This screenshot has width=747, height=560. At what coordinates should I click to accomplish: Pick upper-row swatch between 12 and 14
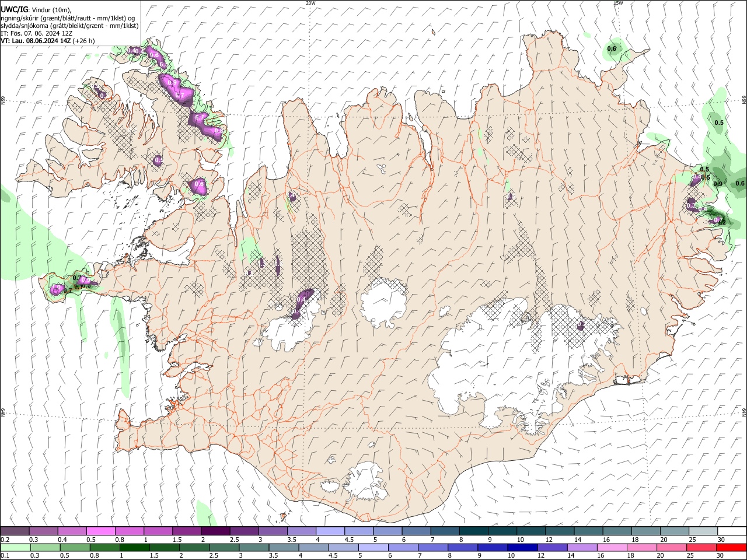tap(560, 531)
